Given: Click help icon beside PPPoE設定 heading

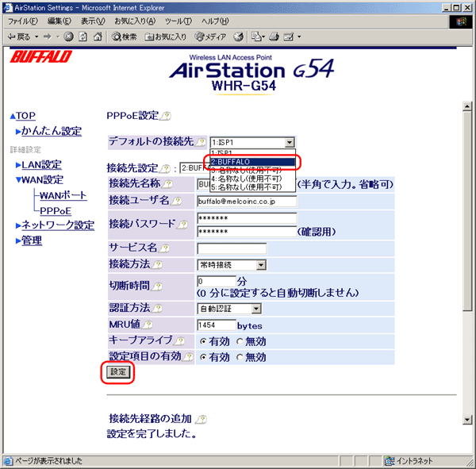Looking at the screenshot, I should click(166, 116).
